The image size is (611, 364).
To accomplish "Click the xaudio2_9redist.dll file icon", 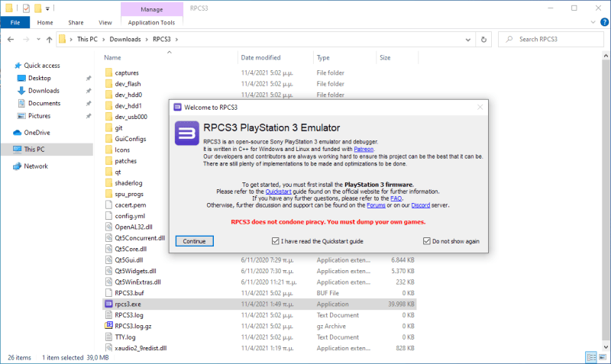I will click(x=108, y=348).
